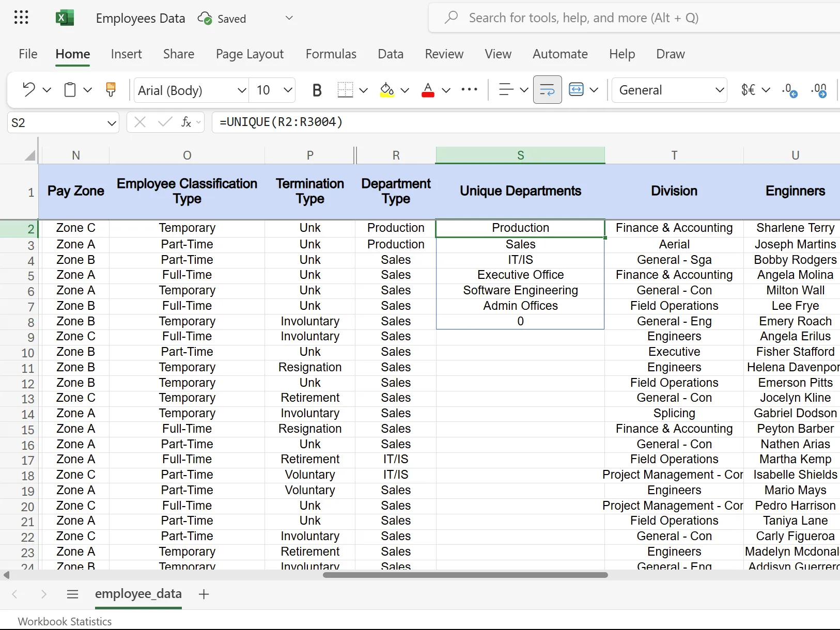The height and width of the screenshot is (630, 840).
Task: Toggle merge and center
Action: click(578, 89)
